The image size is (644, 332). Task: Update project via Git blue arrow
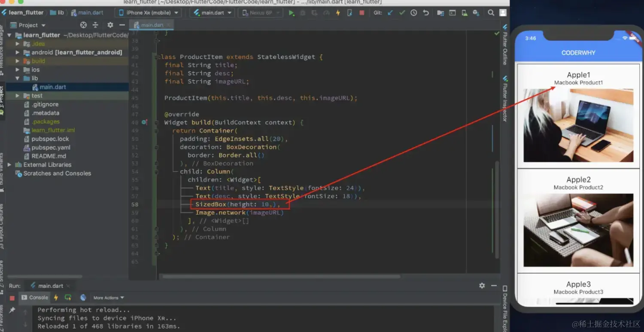click(x=390, y=13)
